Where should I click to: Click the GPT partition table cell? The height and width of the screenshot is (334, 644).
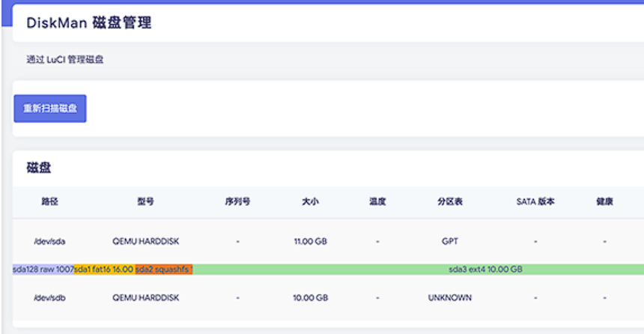450,242
